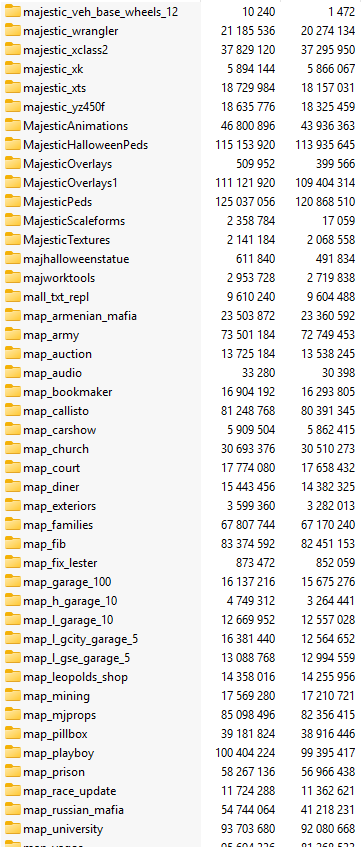
Task: Click the map_l_gcity_garage_5 folder name
Action: coord(81,639)
